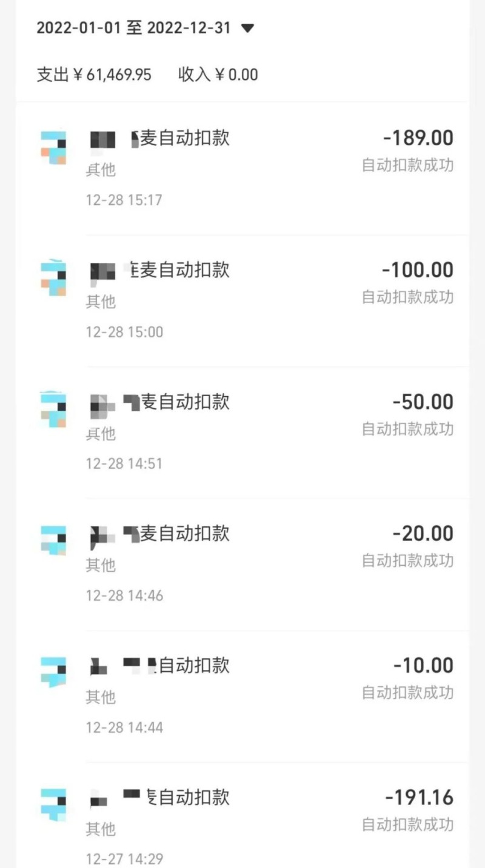This screenshot has width=485, height=868.
Task: Tap merchant icon of the -189.00 transaction
Action: pos(53,147)
